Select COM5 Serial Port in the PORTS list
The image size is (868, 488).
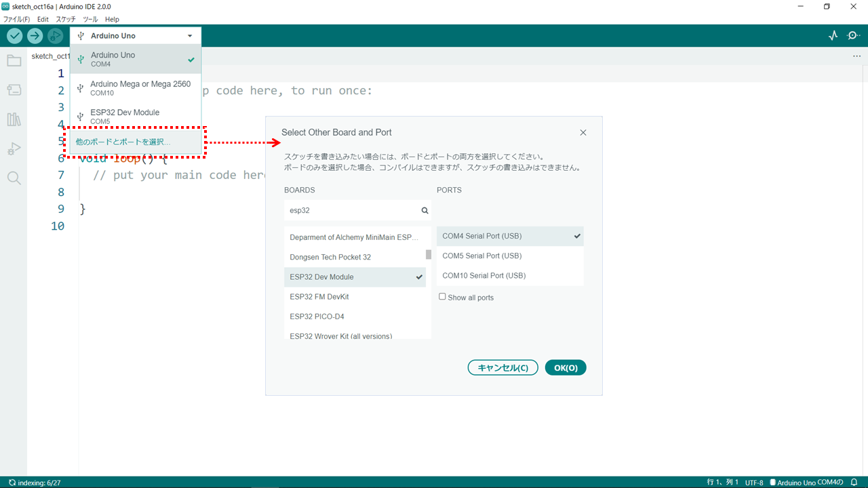[x=481, y=256]
